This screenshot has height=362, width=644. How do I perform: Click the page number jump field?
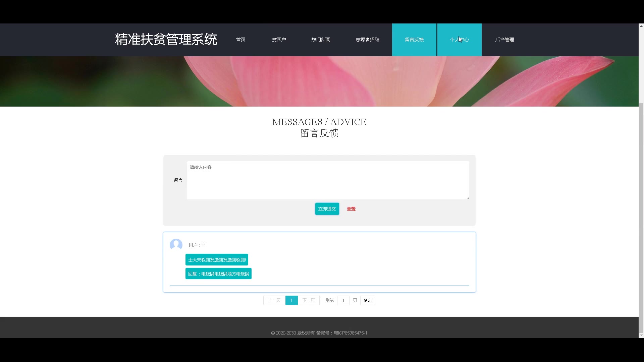pos(343,300)
